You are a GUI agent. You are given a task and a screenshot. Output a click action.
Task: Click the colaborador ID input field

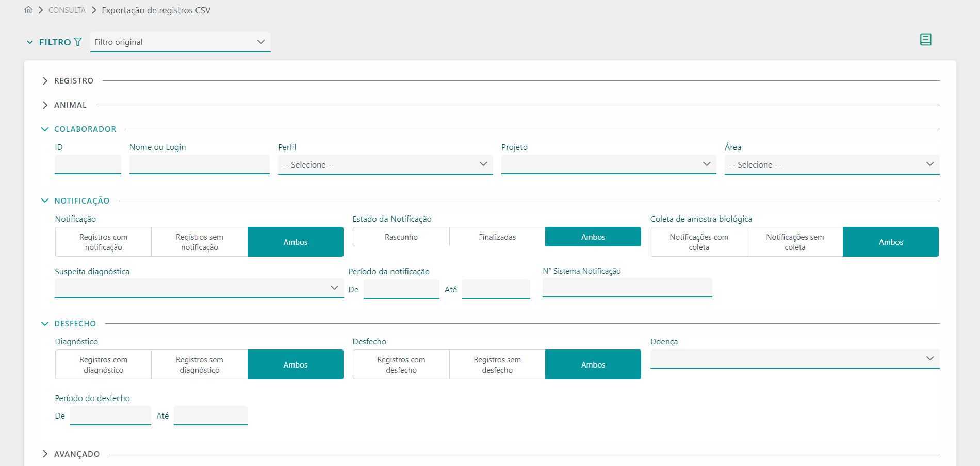88,164
